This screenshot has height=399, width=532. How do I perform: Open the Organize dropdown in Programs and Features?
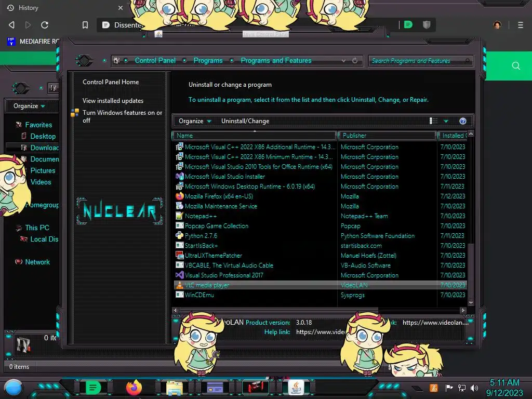195,121
